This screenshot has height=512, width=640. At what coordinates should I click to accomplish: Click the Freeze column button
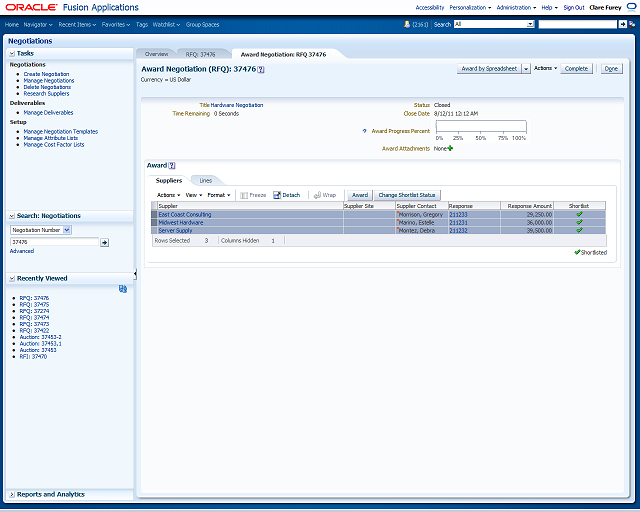pos(253,195)
